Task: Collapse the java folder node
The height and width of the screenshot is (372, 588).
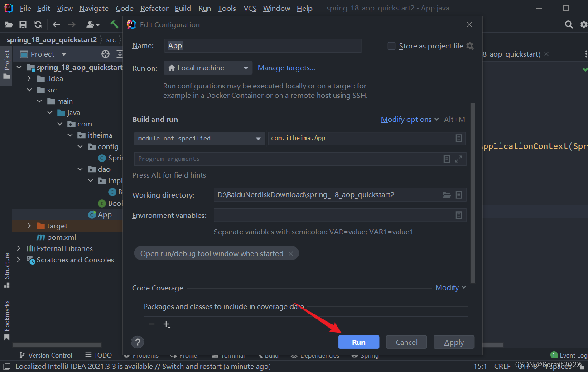Action: point(50,113)
